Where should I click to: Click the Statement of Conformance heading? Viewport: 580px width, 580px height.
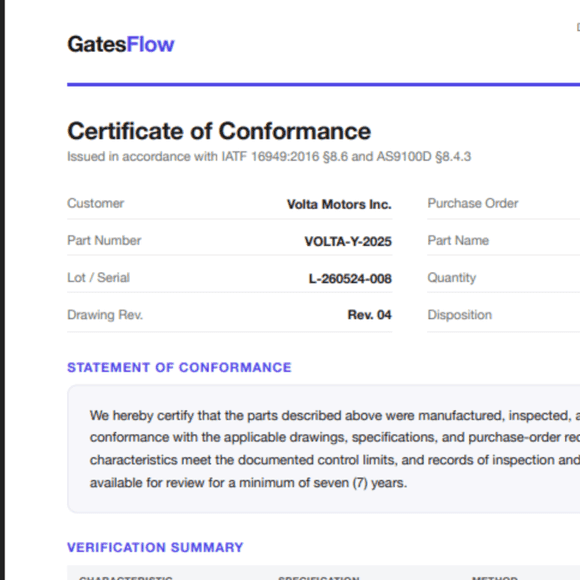point(179,367)
